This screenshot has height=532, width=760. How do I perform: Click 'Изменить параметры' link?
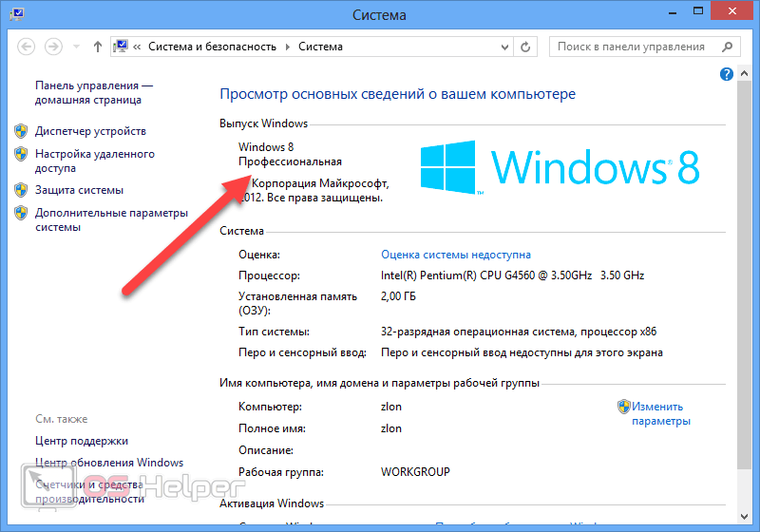[661, 414]
